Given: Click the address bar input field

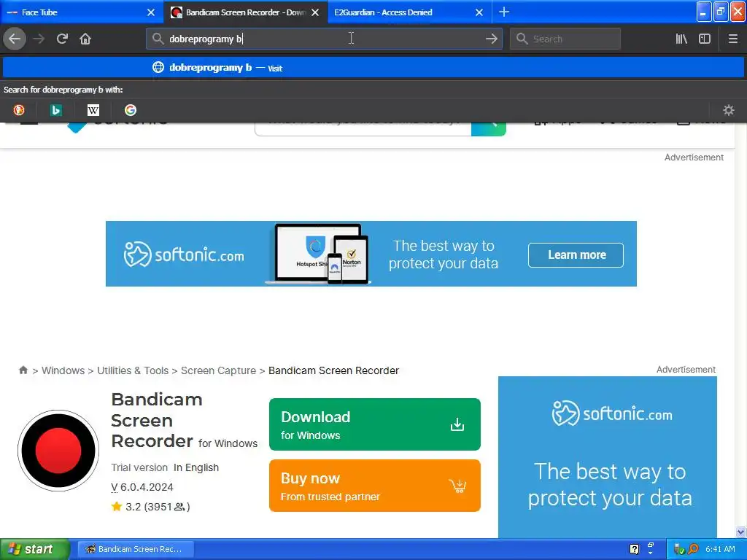Looking at the screenshot, I should point(324,39).
